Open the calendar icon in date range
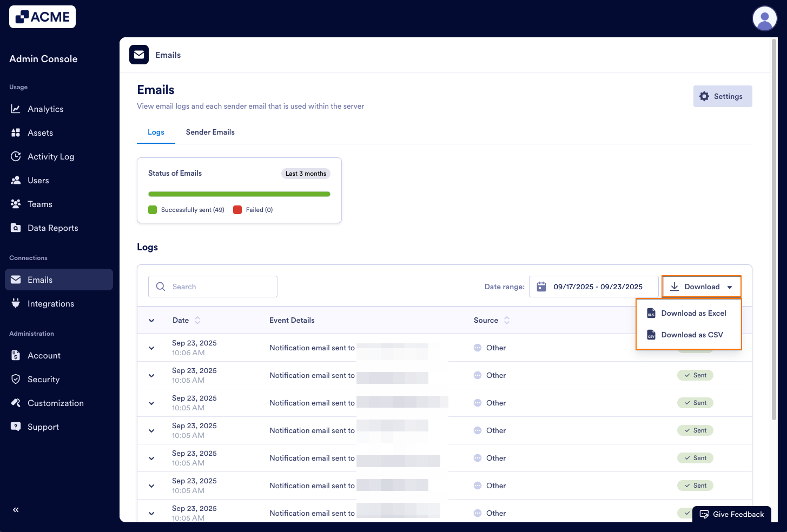The height and width of the screenshot is (532, 787). tap(541, 287)
